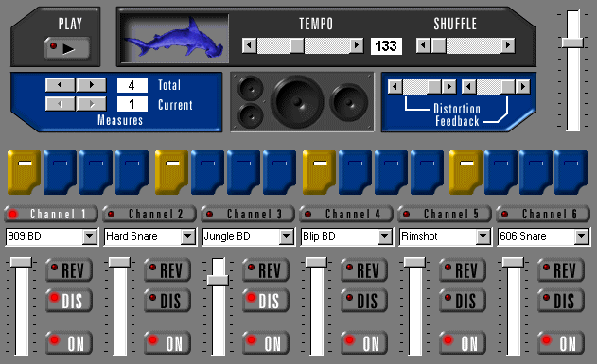Increase tempo with the right arrow

(357, 45)
